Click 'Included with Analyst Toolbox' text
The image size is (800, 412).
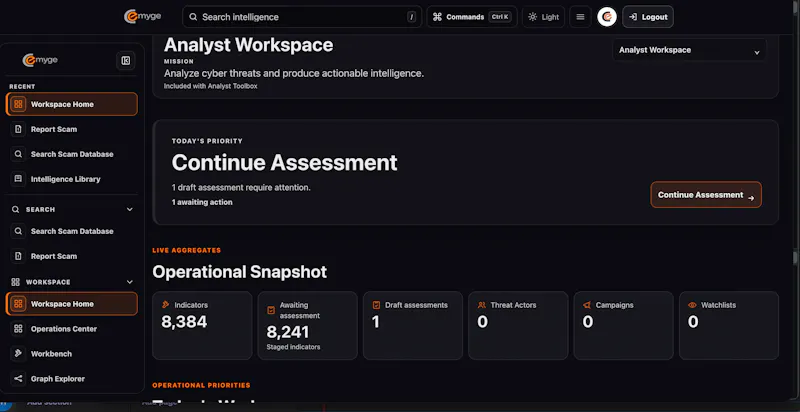pyautogui.click(x=211, y=86)
